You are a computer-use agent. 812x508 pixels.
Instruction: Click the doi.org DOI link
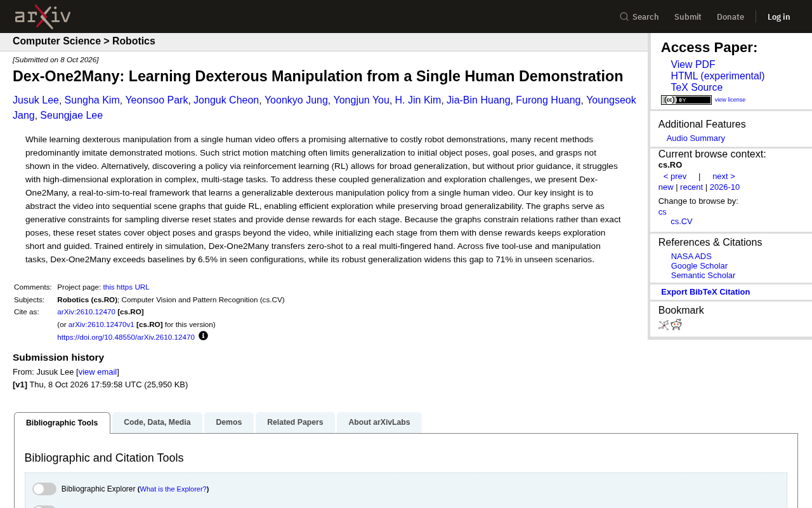tap(126, 337)
